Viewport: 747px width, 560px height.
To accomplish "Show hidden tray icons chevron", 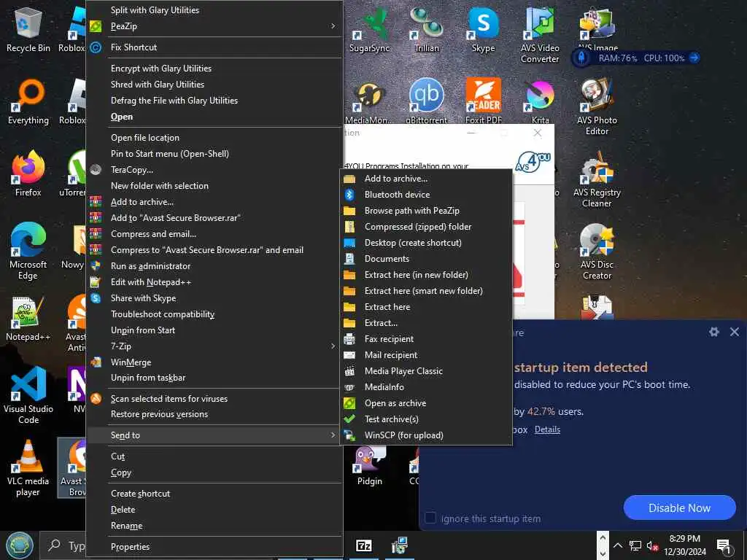I will pyautogui.click(x=617, y=545).
